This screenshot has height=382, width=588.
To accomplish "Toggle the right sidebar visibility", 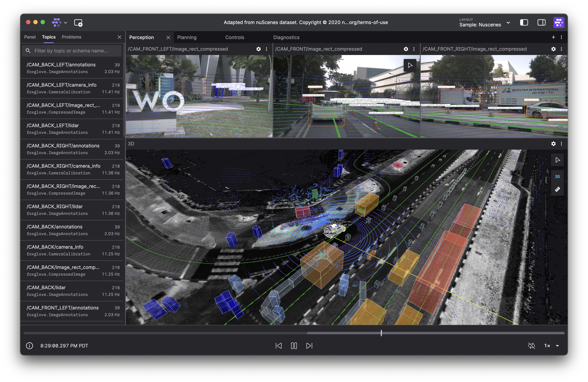I will click(541, 23).
